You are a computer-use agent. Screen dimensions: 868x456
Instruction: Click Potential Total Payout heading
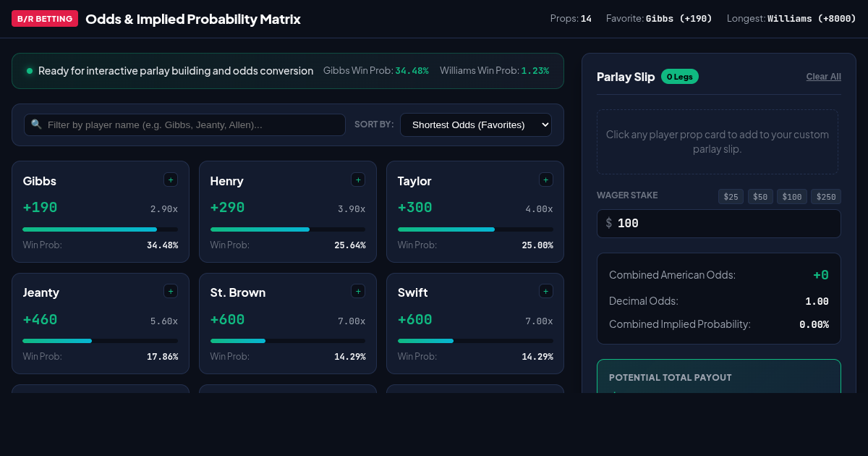(x=671, y=378)
